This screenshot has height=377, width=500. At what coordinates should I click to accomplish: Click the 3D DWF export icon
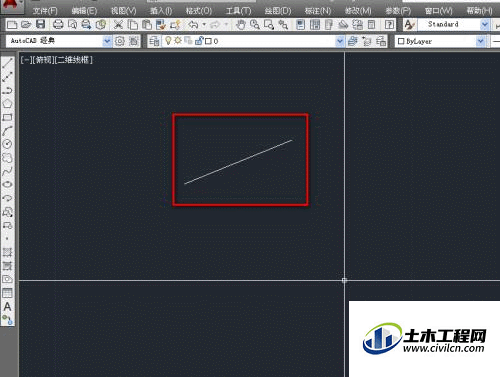[x=101, y=24]
